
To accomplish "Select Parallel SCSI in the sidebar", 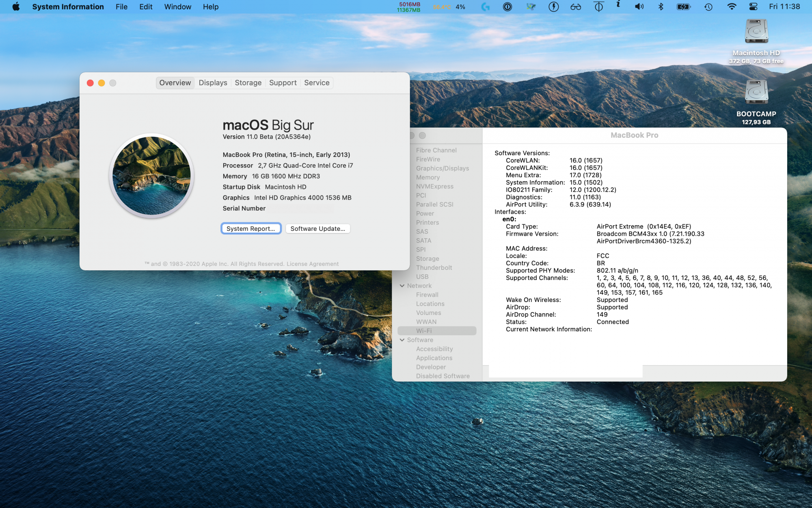I will (434, 204).
